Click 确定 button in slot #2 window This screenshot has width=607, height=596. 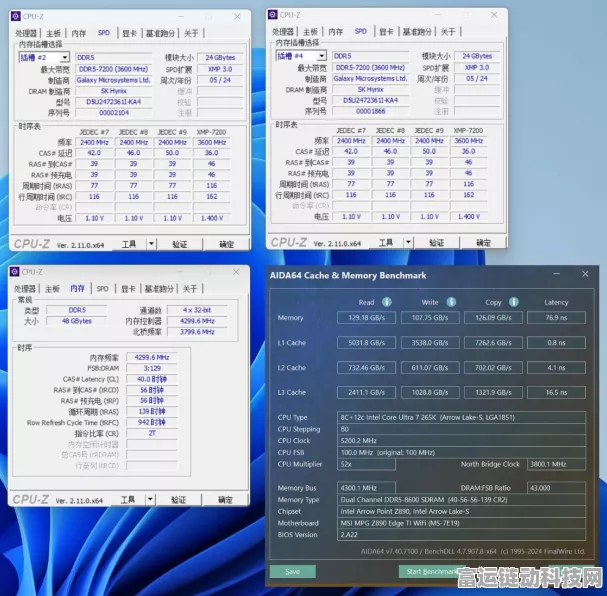[x=226, y=244]
